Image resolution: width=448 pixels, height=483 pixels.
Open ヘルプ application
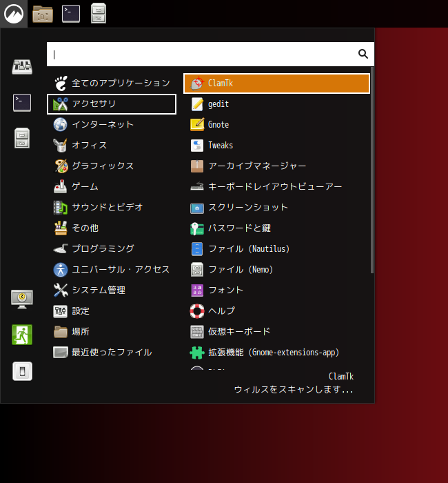(x=276, y=311)
